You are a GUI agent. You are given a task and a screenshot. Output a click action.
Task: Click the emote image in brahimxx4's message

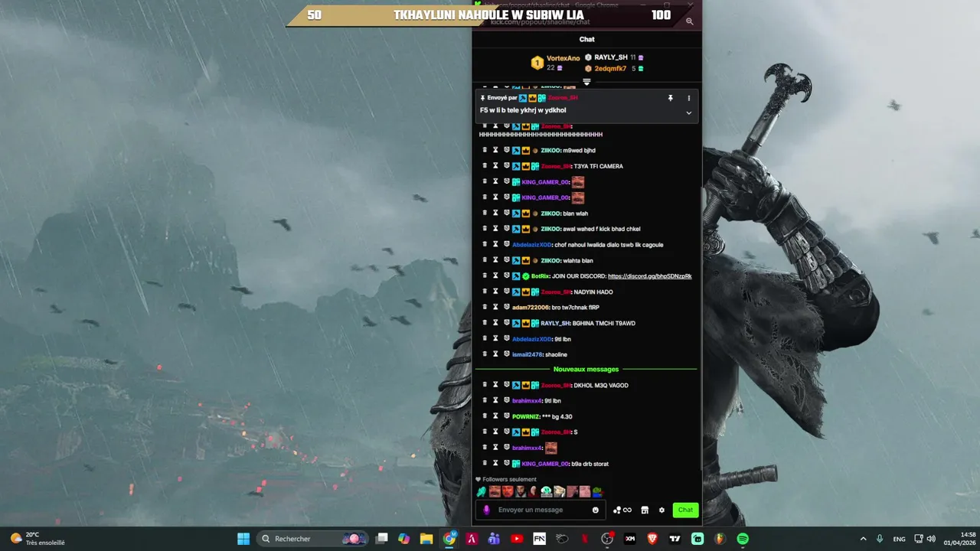tap(550, 448)
